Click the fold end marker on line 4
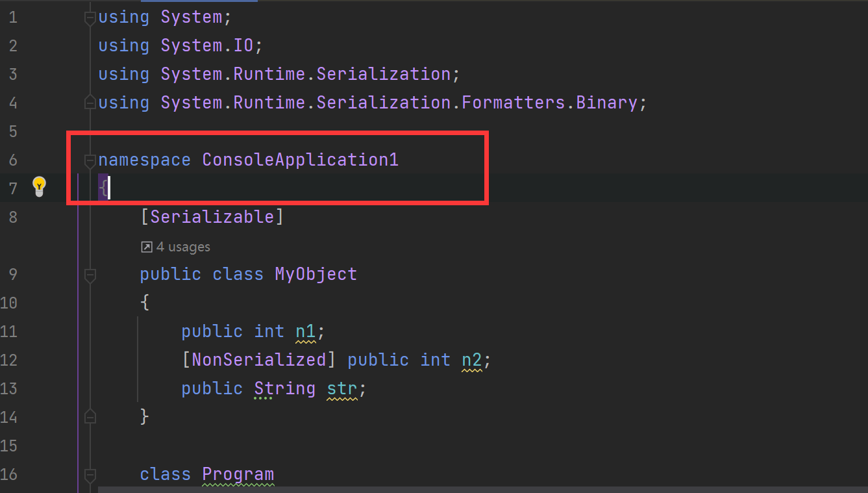 (90, 101)
